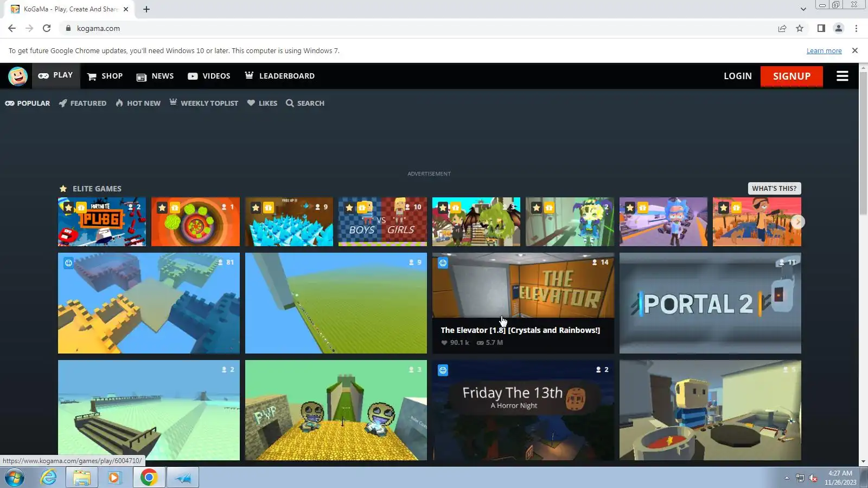Image resolution: width=868 pixels, height=488 pixels.
Task: Click the KoGaMa avatar logo
Action: click(18, 76)
